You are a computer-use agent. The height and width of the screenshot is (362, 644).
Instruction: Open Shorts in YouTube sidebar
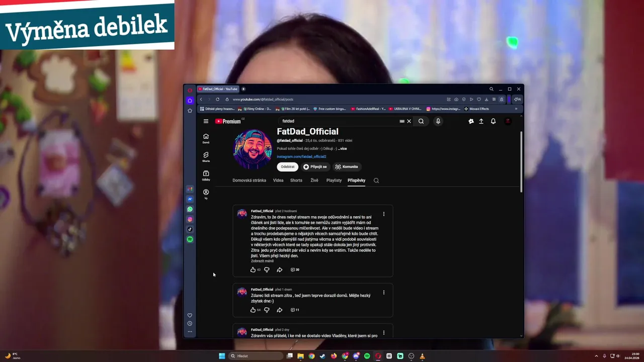206,157
